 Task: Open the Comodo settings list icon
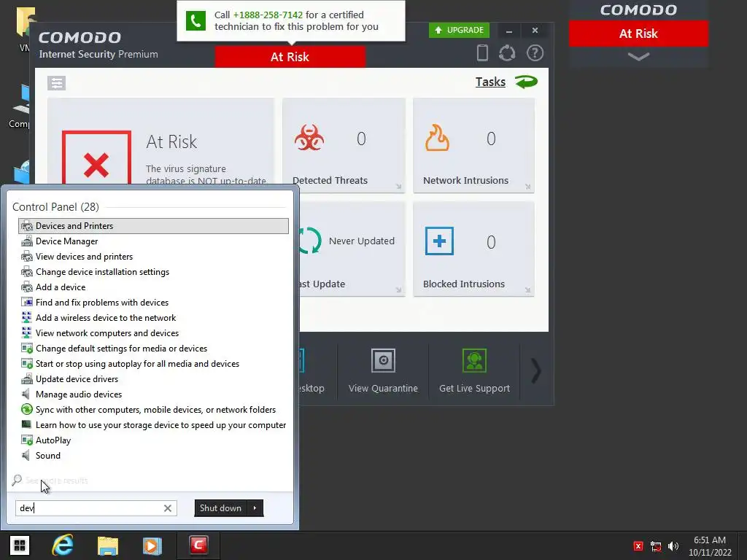(x=57, y=83)
